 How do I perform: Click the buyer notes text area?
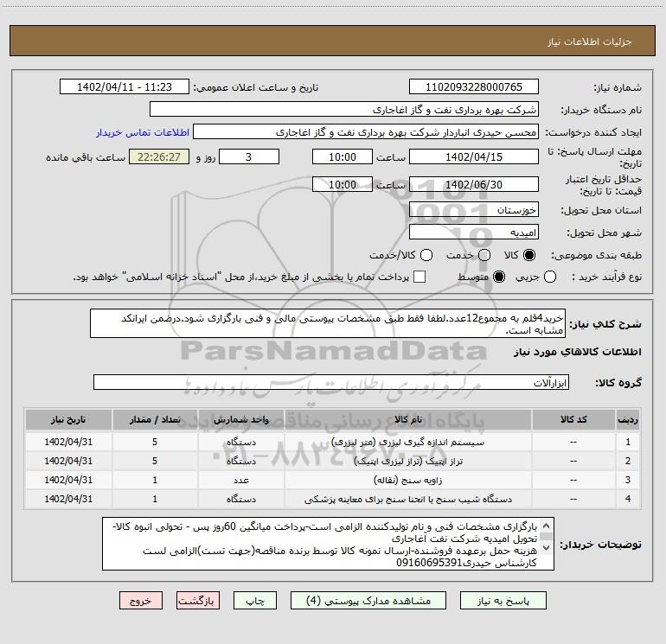(x=328, y=544)
